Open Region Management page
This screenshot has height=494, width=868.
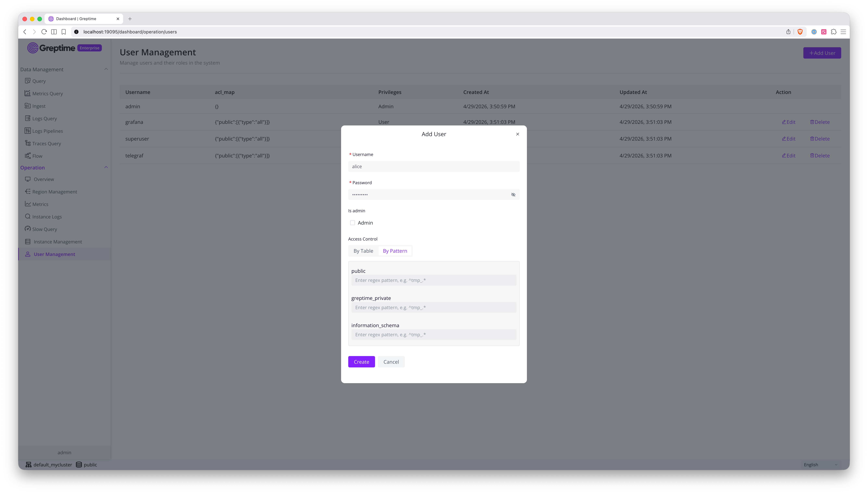(51, 192)
